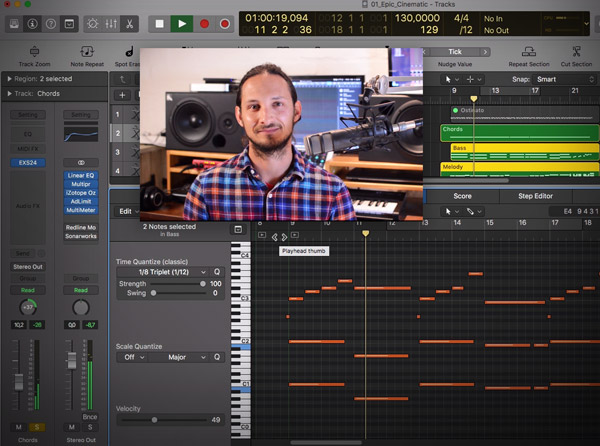Click the next note right chevron

point(284,237)
